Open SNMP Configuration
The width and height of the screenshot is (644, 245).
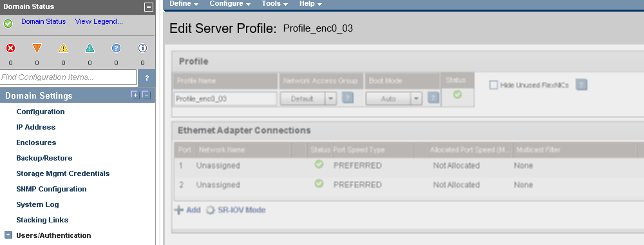[52, 189]
